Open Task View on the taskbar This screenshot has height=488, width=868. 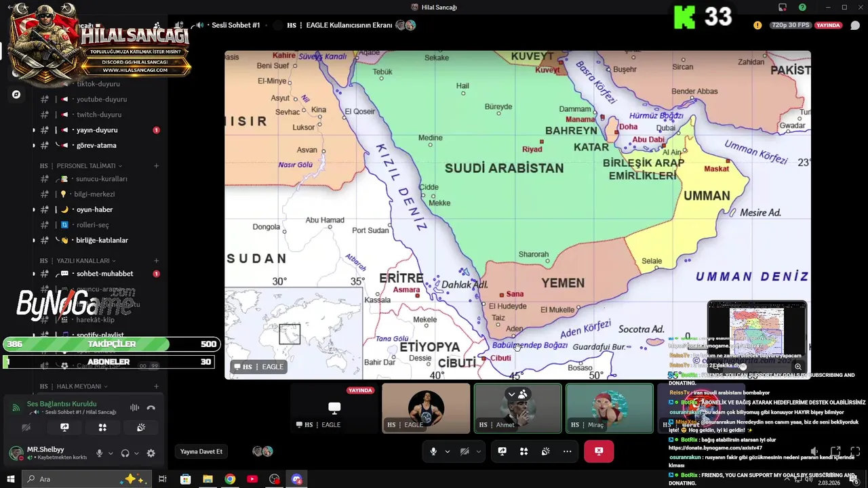pyautogui.click(x=163, y=479)
